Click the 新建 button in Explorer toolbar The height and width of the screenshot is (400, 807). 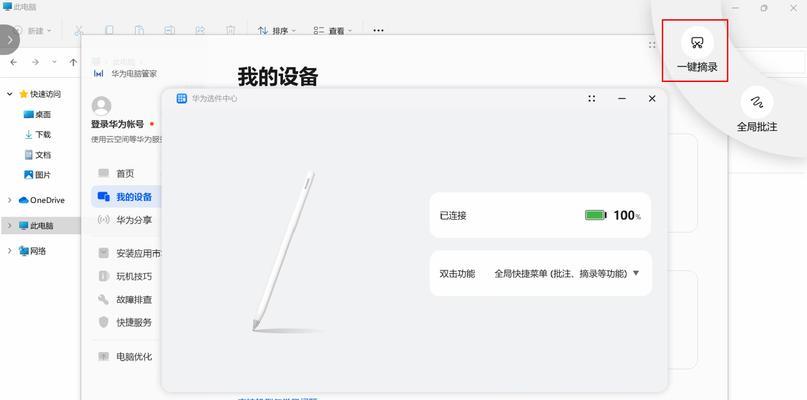[33, 31]
